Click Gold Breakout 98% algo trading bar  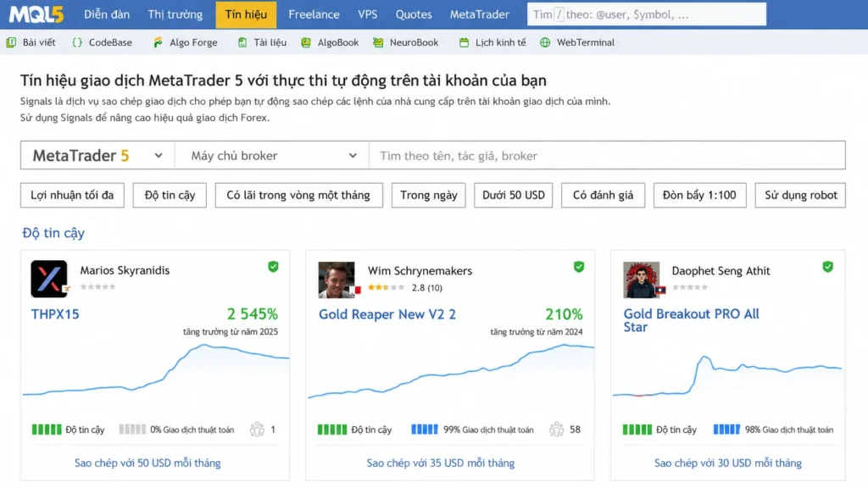coord(726,430)
